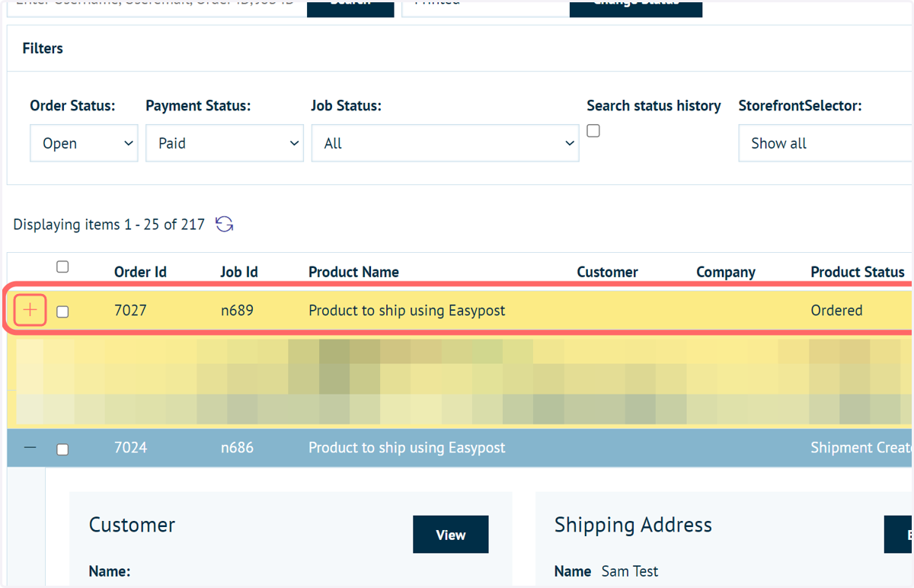The height and width of the screenshot is (588, 914).
Task: Click job id n686 cell
Action: (237, 448)
